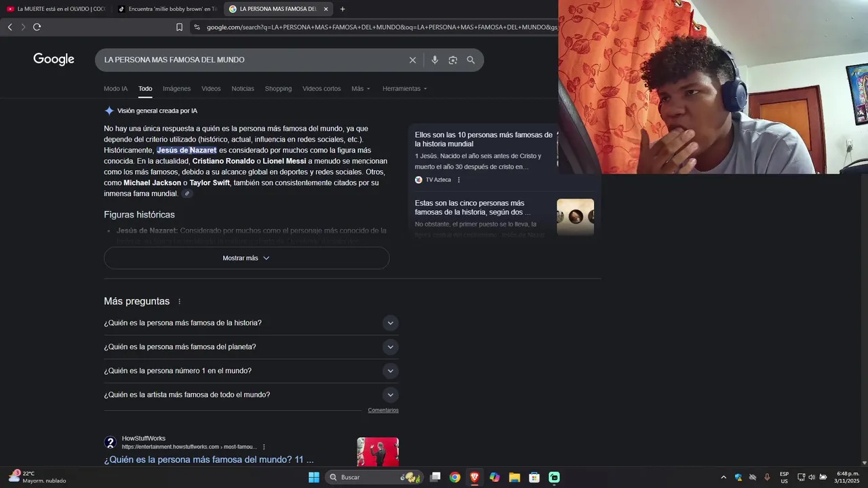Click the taskbar Buscar search box
868x488 pixels.
pyautogui.click(x=374, y=477)
